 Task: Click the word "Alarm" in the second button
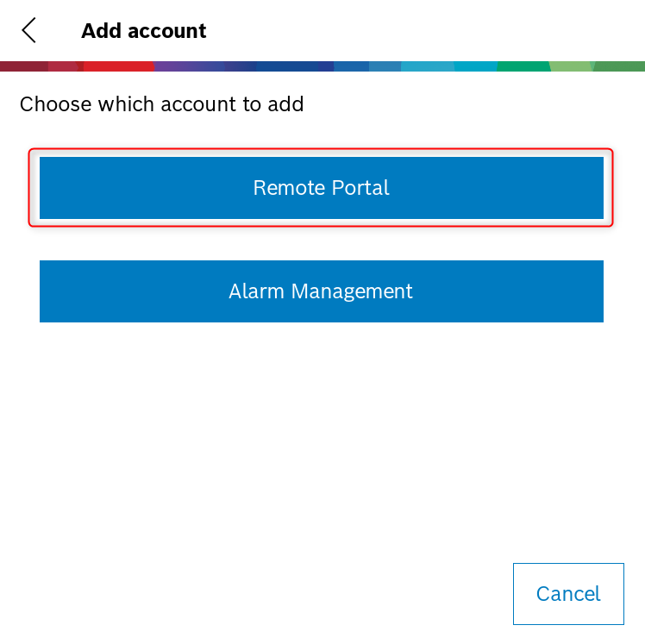click(257, 291)
